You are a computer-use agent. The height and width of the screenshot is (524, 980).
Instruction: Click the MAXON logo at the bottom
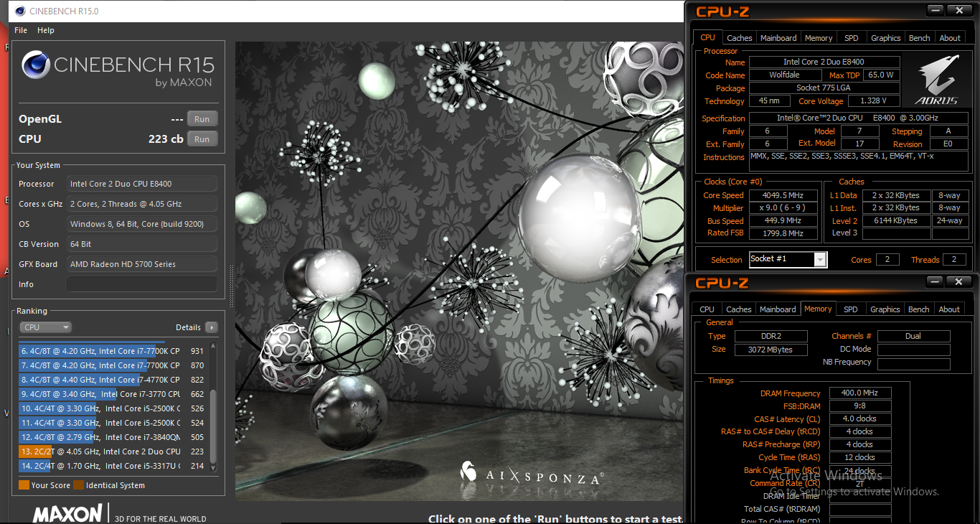coord(67,514)
